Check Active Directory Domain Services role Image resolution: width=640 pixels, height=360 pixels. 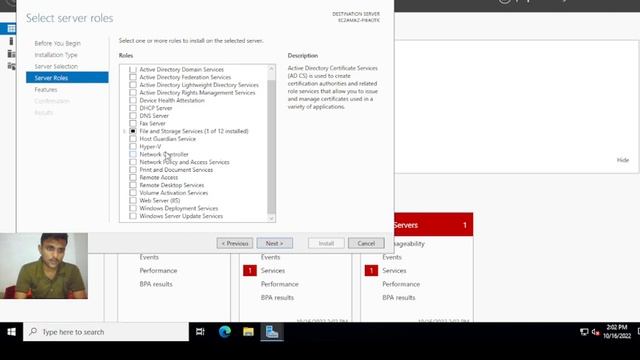(133, 69)
